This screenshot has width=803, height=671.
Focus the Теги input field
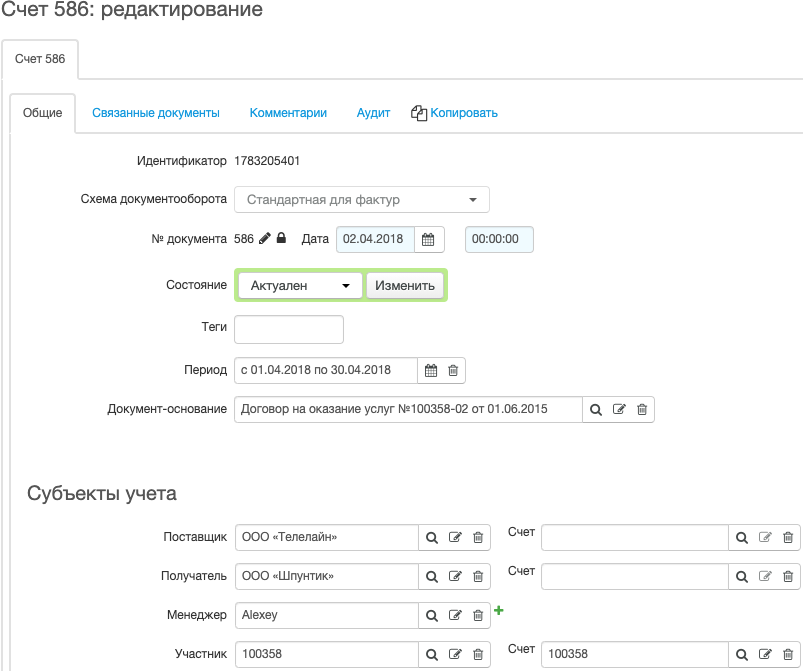coord(289,329)
